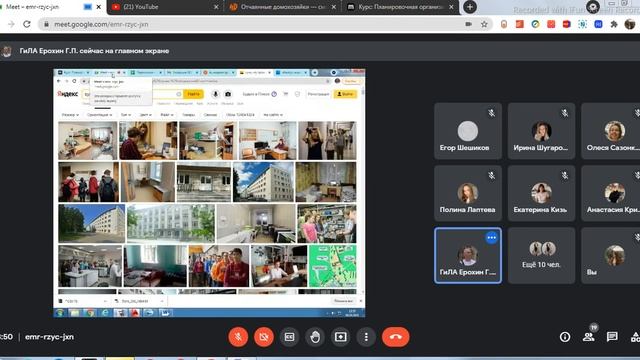The width and height of the screenshot is (640, 360).
Task: Unmute microphone in Meet call controls
Action: coord(238,337)
